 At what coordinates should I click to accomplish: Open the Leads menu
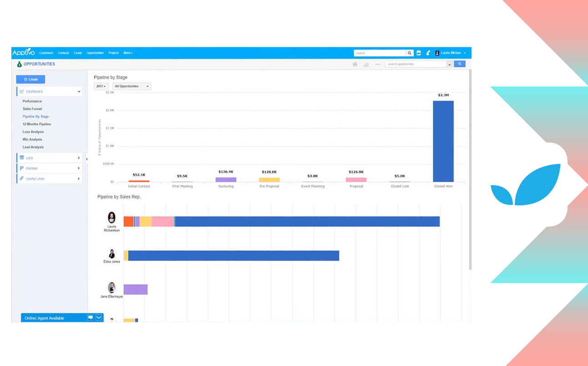[x=78, y=53]
